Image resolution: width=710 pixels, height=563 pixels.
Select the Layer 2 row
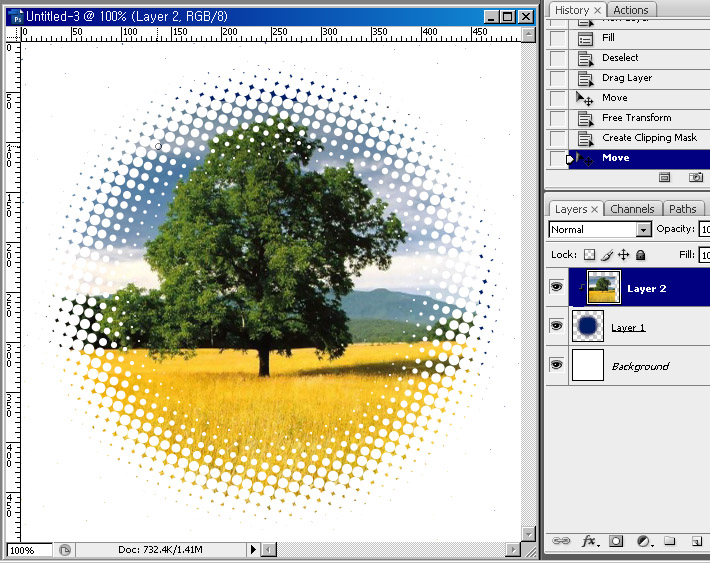(x=639, y=287)
